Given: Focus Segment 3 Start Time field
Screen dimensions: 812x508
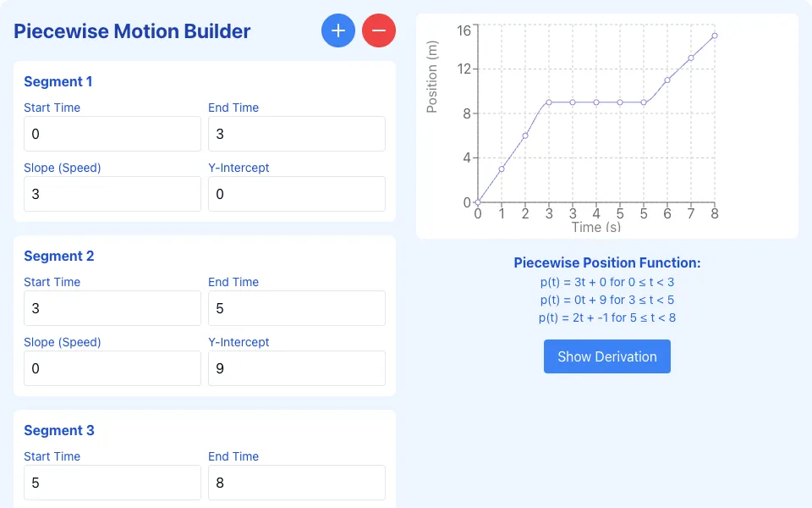Looking at the screenshot, I should [x=112, y=483].
